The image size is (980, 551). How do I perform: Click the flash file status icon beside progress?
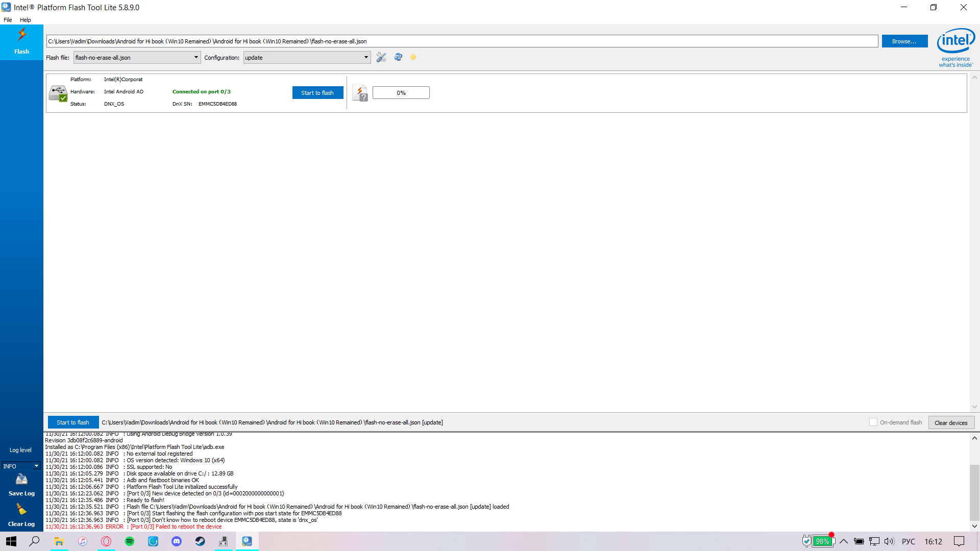pos(360,93)
